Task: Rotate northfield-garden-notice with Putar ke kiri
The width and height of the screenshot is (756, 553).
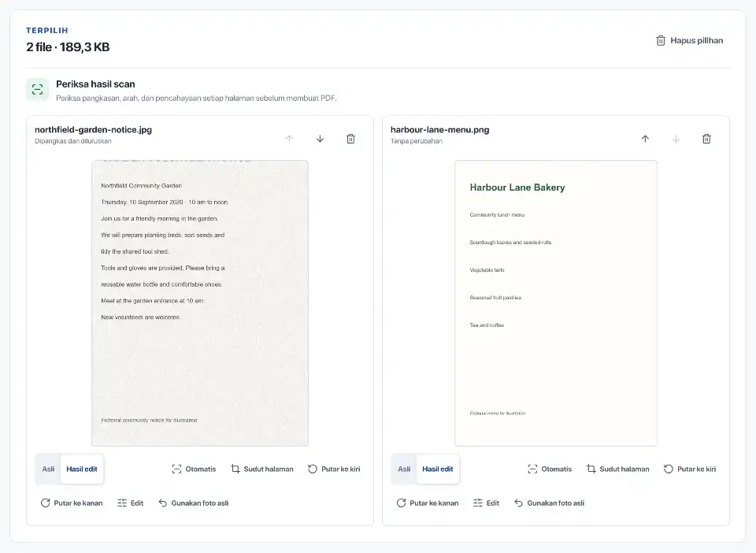Action: 334,469
